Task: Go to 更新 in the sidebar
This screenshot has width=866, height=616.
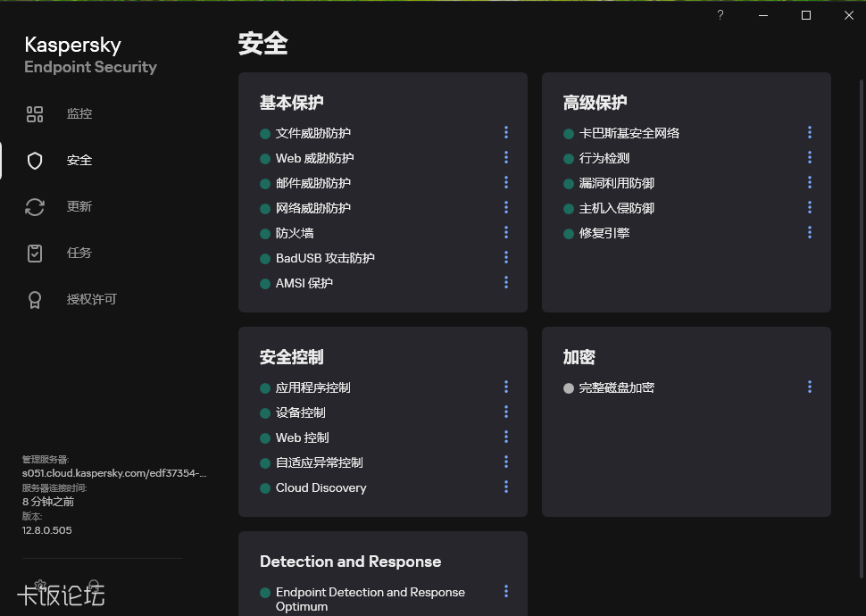Action: pos(79,206)
